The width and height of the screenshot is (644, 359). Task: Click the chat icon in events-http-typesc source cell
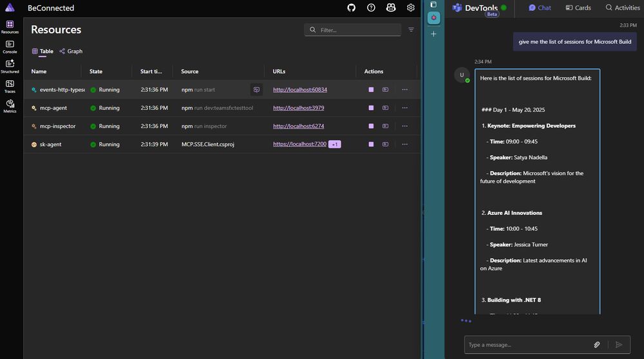click(x=256, y=89)
